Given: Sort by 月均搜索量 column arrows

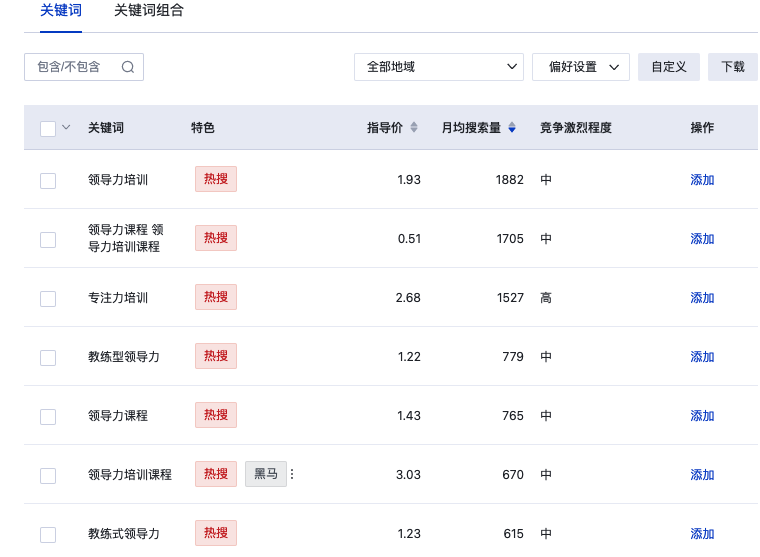Looking at the screenshot, I should point(512,127).
